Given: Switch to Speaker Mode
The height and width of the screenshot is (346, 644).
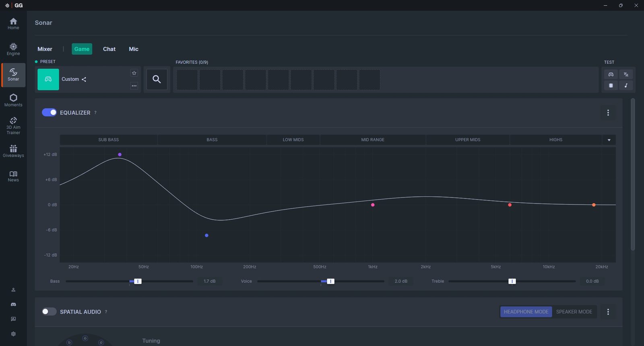Looking at the screenshot, I should [x=574, y=312].
